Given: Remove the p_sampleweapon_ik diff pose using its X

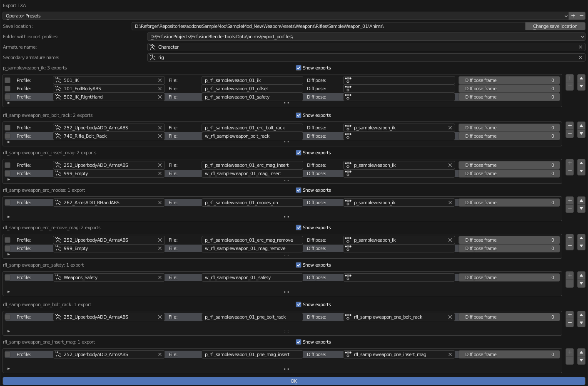Looking at the screenshot, I should coord(450,128).
